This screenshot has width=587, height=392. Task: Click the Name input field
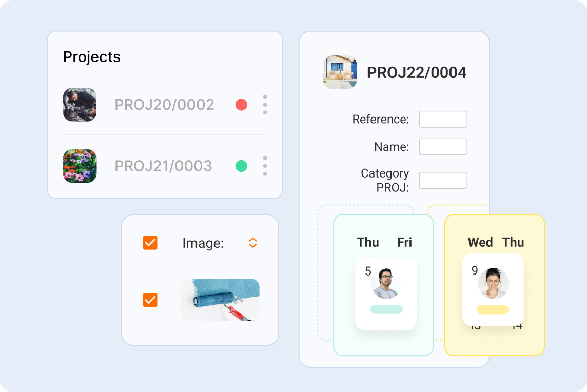coord(443,147)
